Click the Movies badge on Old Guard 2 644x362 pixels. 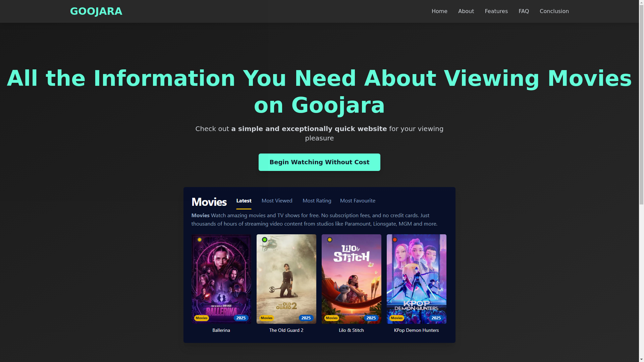pos(267,318)
